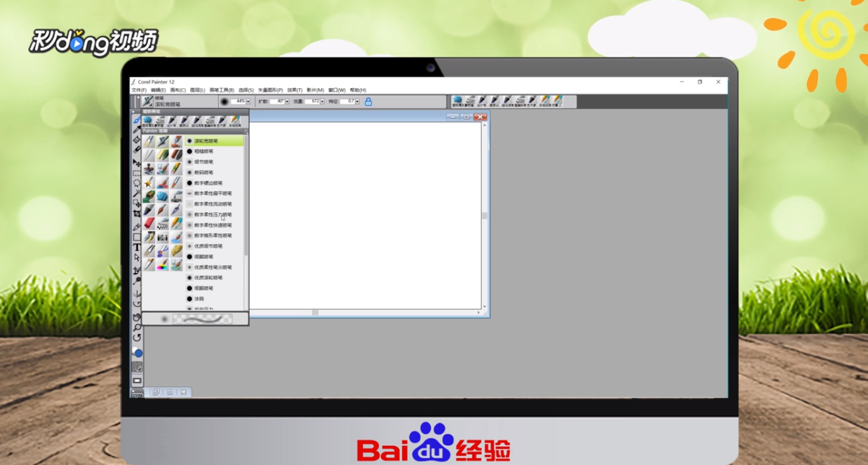Click the 扩散 angle input field
The width and height of the screenshot is (868, 465).
276,102
